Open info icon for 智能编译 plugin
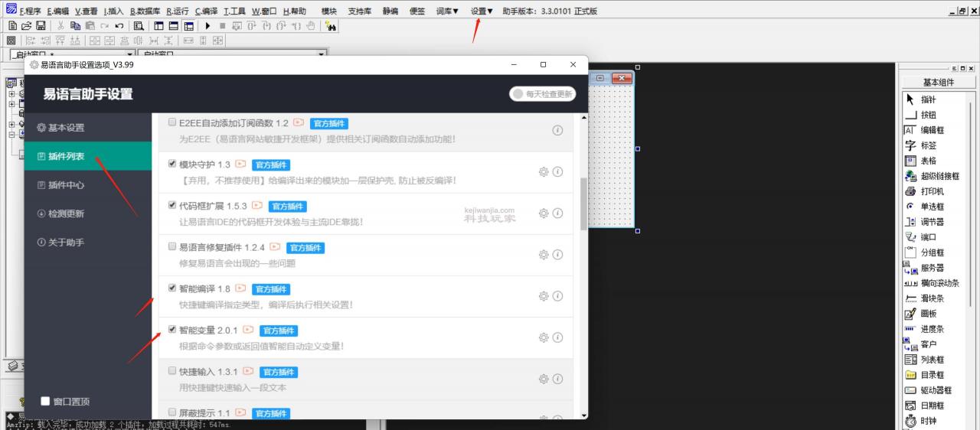Viewport: 980px width, 430px height. click(x=557, y=296)
